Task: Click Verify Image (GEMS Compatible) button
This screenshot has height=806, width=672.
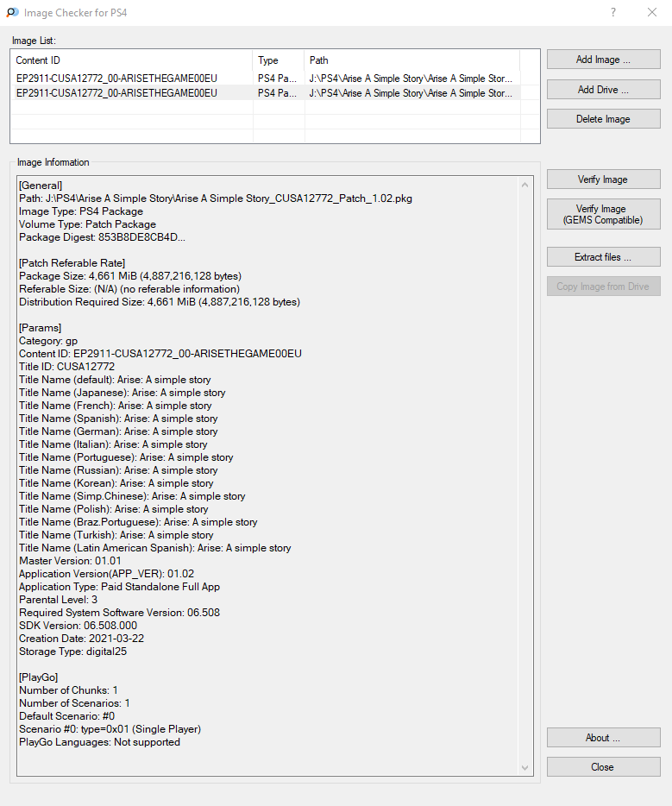Action: pyautogui.click(x=603, y=214)
